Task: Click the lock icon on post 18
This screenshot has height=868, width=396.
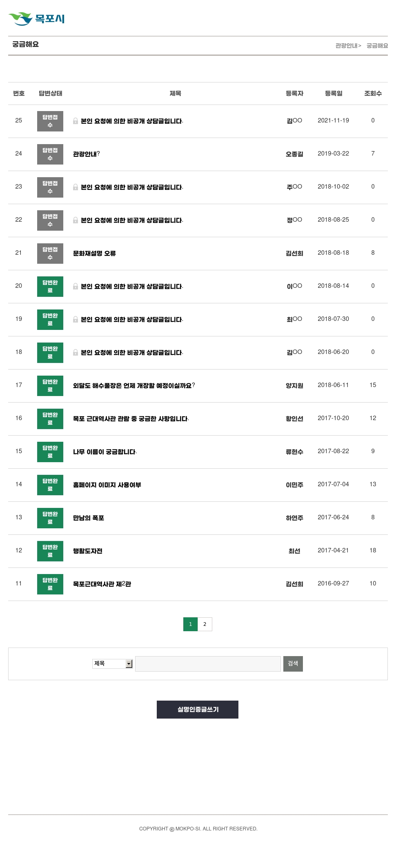Action: pyautogui.click(x=76, y=352)
